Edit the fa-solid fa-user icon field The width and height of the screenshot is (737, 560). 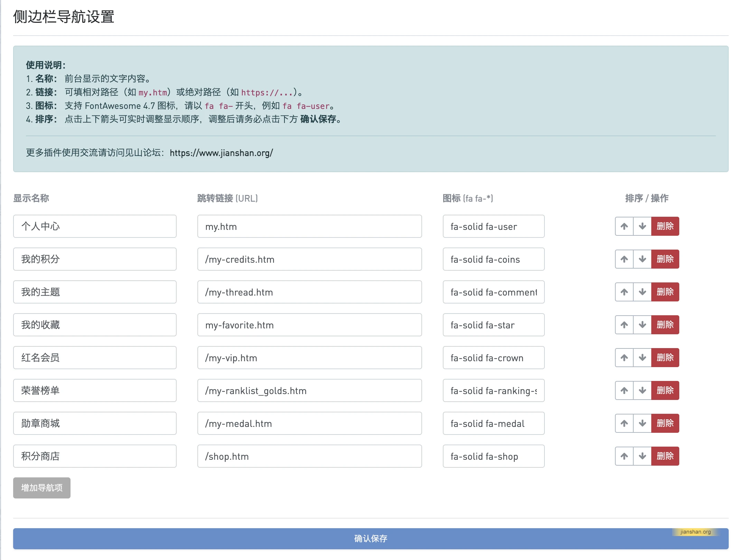pos(494,226)
